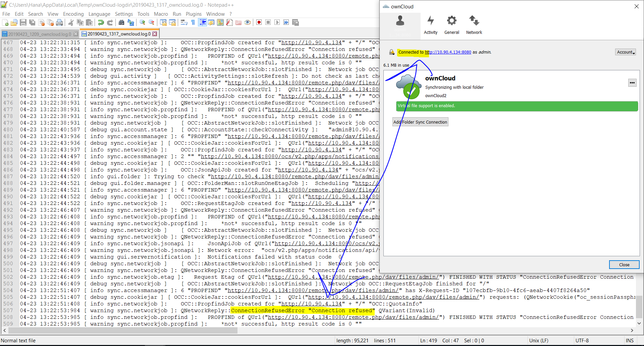644x346 pixels.
Task: Click the Paste toolbar icon
Action: point(89,22)
